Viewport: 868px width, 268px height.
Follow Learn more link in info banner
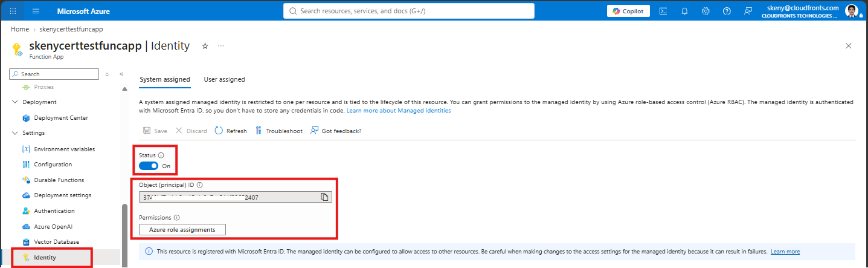click(x=785, y=251)
